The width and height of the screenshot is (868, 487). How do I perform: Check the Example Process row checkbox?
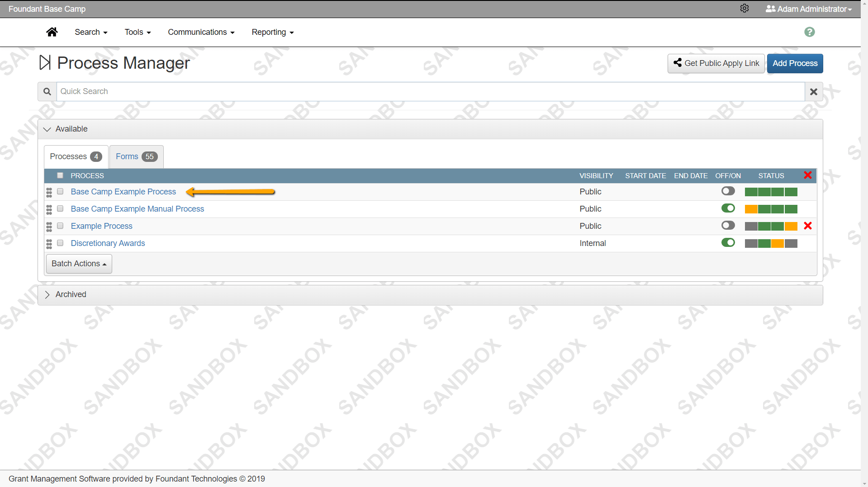(x=60, y=226)
